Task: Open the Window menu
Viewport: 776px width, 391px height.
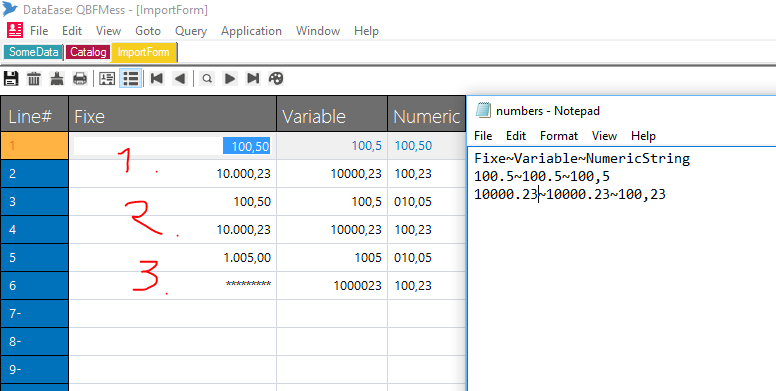Action: point(318,31)
